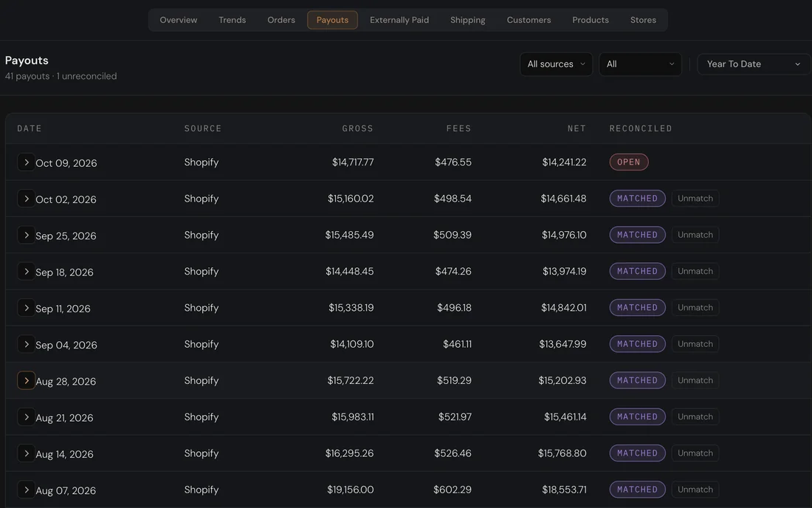This screenshot has width=812, height=508.
Task: Click gross amount $15,722.22
Action: click(350, 380)
